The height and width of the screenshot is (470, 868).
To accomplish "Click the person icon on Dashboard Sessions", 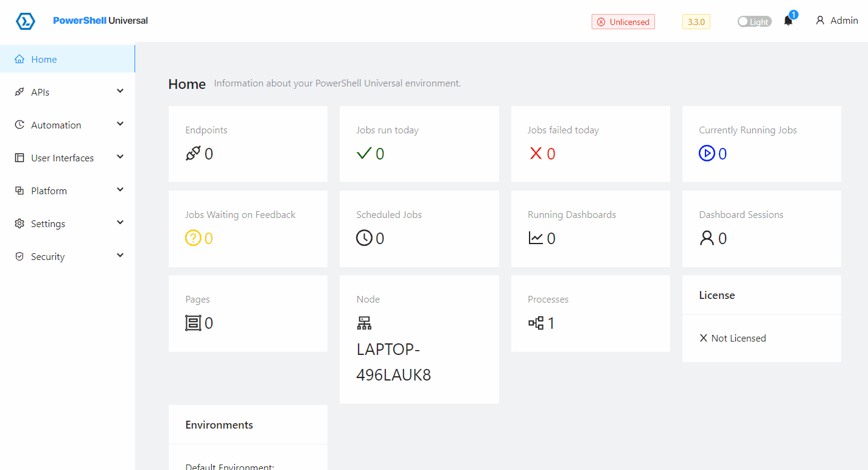I will pyautogui.click(x=707, y=238).
